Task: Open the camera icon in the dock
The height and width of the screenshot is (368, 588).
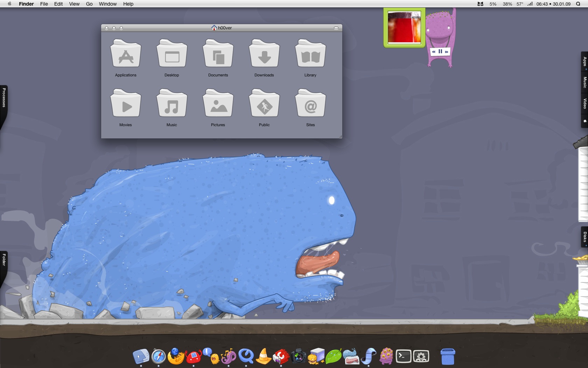Action: pos(299,357)
